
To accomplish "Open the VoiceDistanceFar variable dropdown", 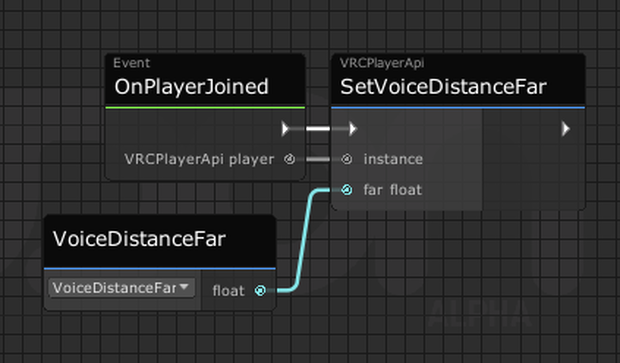I will tap(121, 288).
